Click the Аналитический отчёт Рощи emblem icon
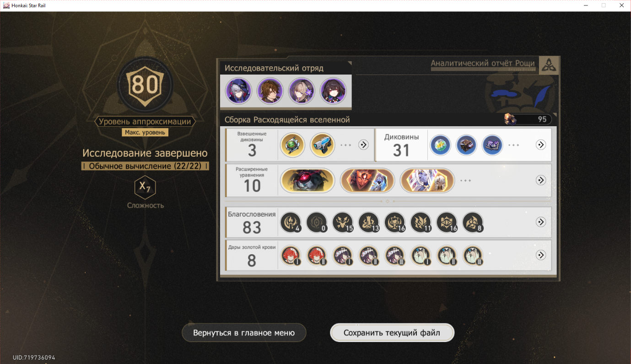 pyautogui.click(x=549, y=66)
